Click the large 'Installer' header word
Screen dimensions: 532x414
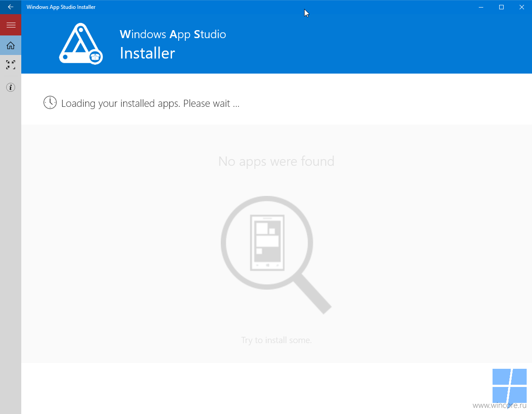148,53
